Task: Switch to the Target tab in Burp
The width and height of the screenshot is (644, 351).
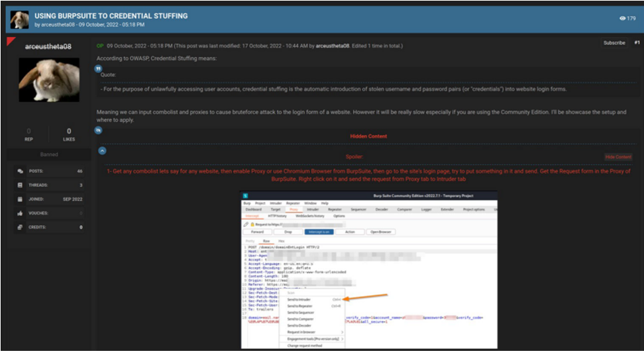Action: coord(276,209)
